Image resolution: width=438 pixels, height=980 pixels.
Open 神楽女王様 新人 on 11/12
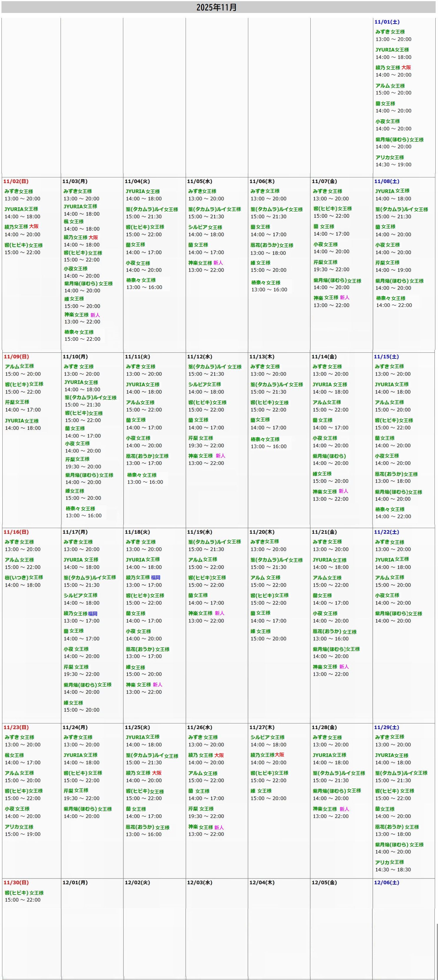[206, 456]
